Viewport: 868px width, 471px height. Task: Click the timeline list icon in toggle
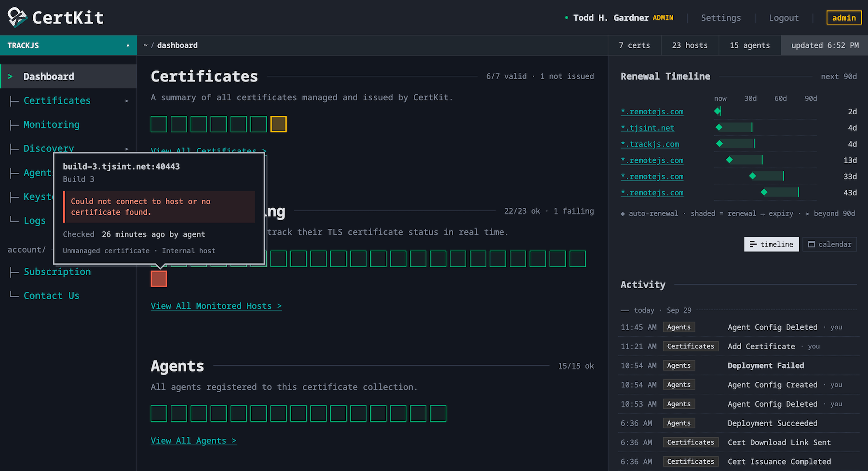tap(753, 244)
